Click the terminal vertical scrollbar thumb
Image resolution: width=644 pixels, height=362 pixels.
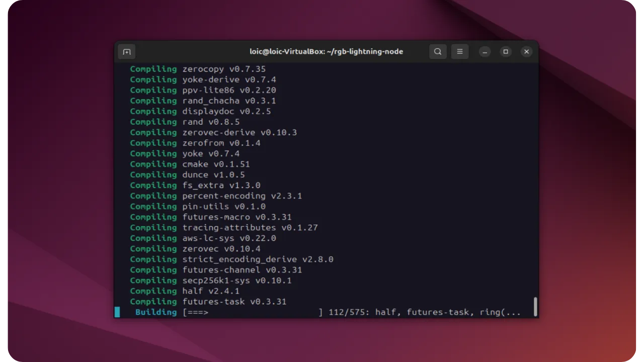(x=535, y=307)
